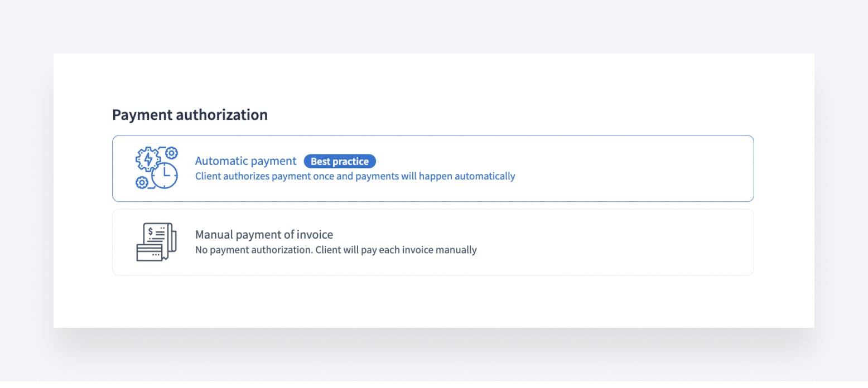
Task: Click the "Automatic payment" title text
Action: pyautogui.click(x=245, y=161)
